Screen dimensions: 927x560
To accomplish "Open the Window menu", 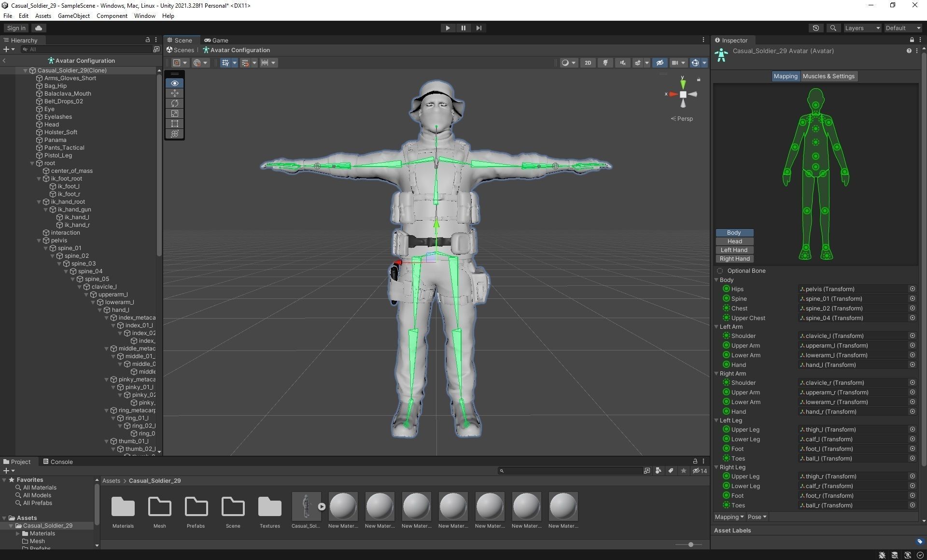I will tap(145, 16).
